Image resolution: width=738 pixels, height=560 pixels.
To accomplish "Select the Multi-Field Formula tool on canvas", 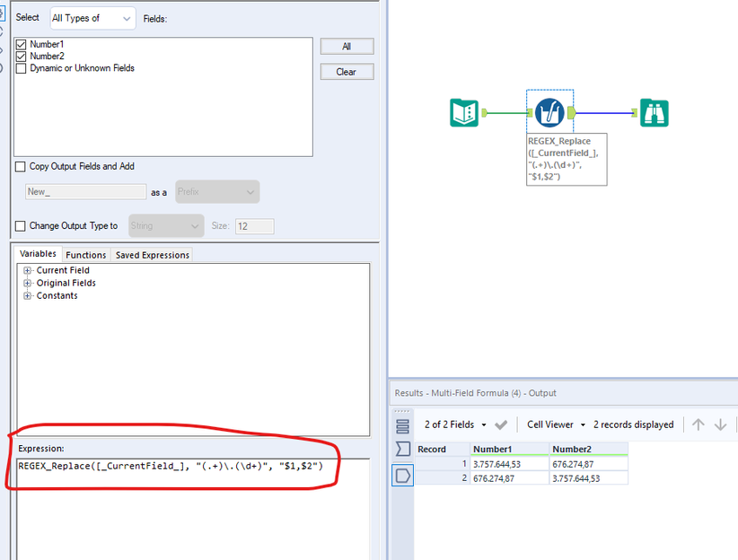I will (549, 113).
